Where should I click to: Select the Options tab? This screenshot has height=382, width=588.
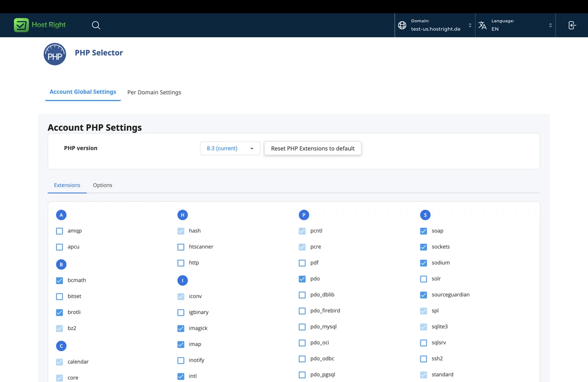(102, 185)
